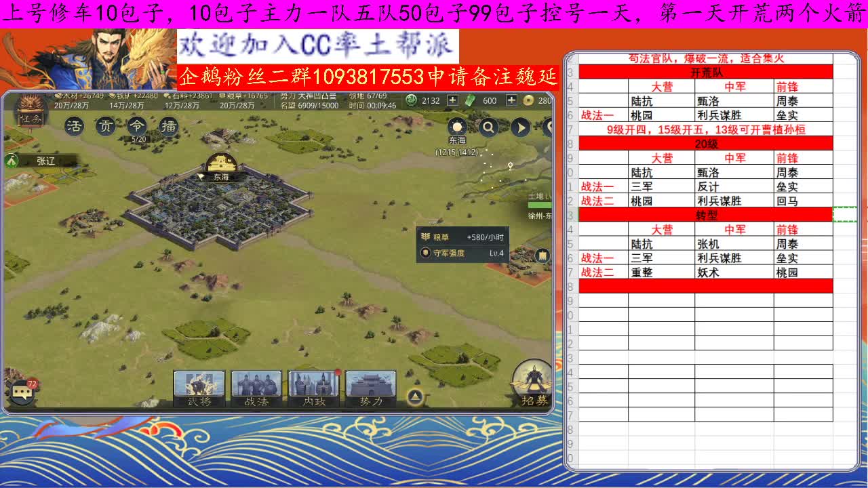
Task: Click the 粮草 grain icon in tile info
Action: 425,237
